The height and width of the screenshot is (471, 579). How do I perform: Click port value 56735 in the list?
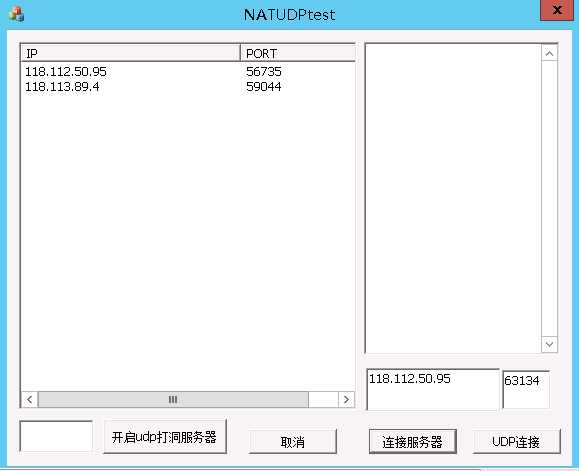point(264,71)
